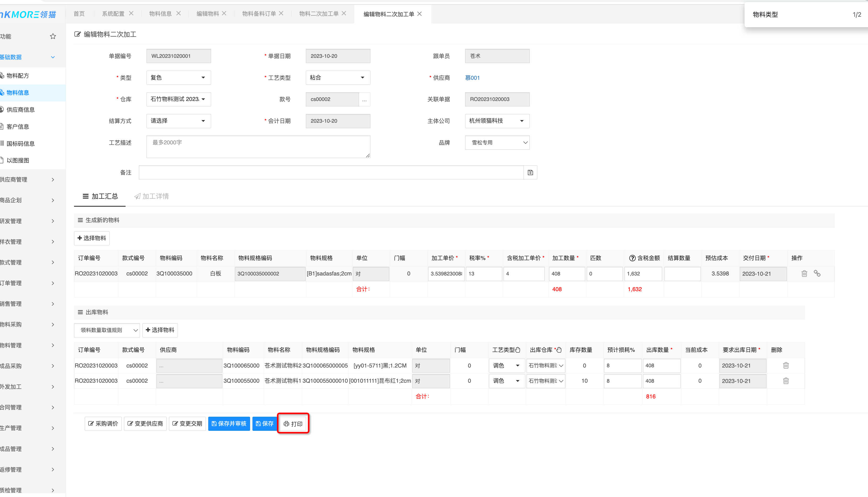Open the supplier link 慕001
Viewport: 868px width, 497px height.
tap(472, 78)
